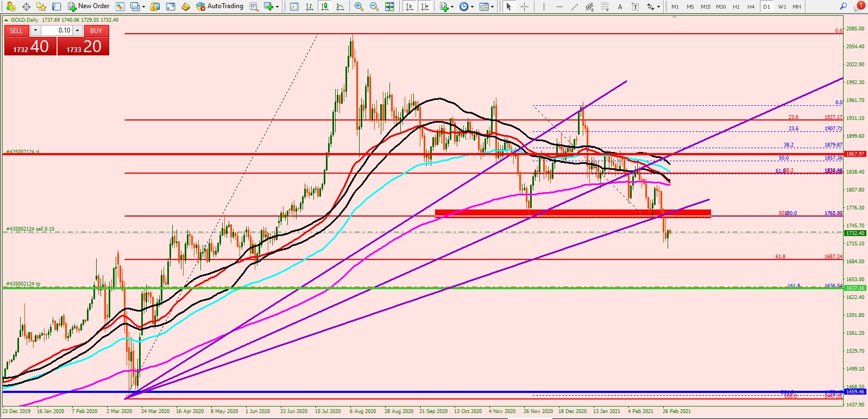The height and width of the screenshot is (419, 868).
Task: Toggle the Data Window panel icon
Action: tap(56, 7)
